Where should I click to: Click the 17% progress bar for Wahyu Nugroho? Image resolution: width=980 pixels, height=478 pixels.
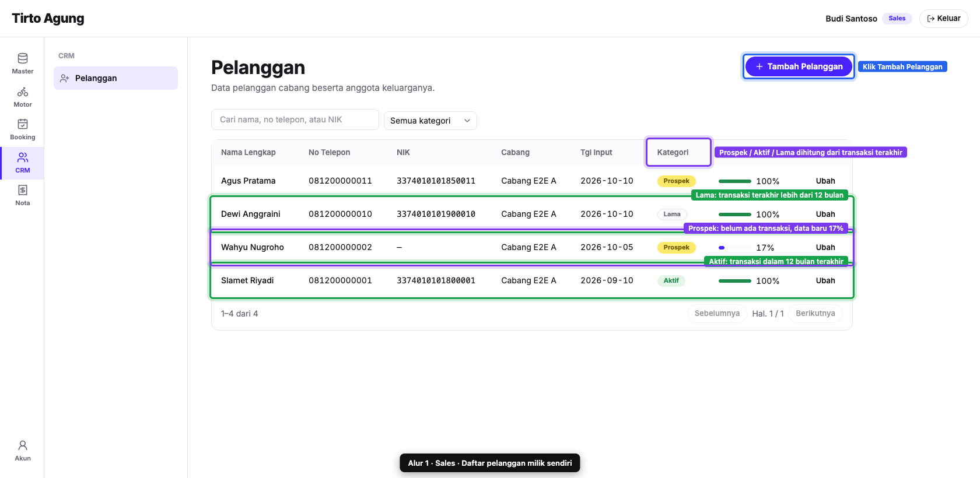(x=735, y=248)
